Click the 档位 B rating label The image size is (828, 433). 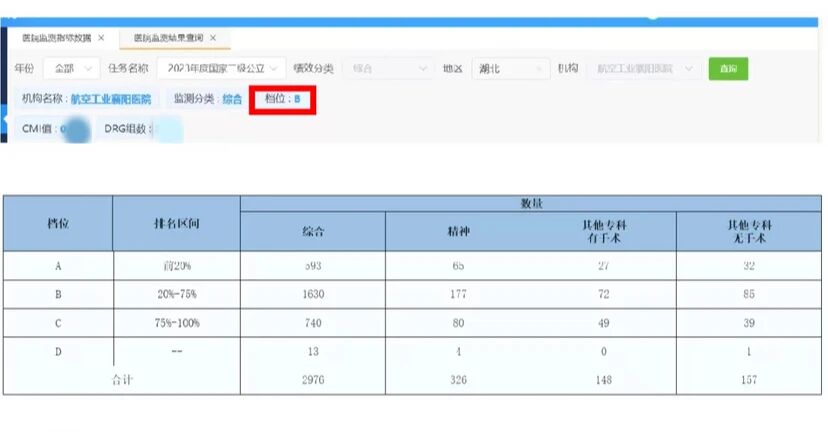coord(285,99)
